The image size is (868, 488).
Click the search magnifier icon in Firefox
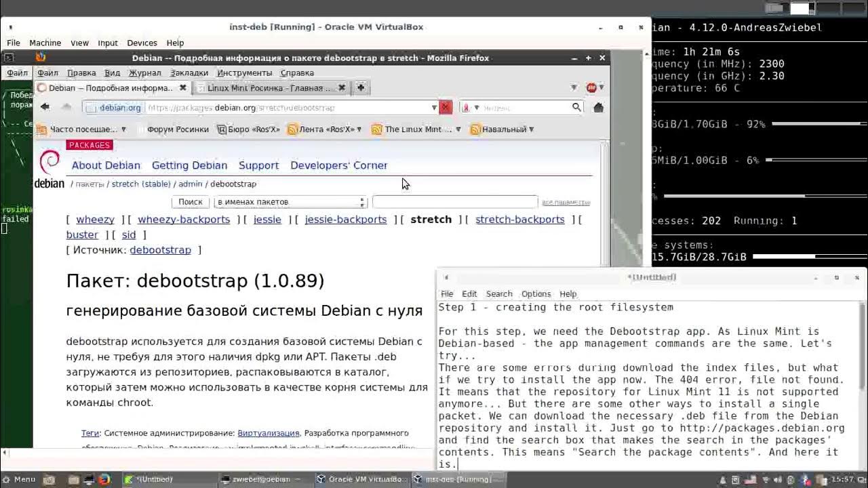pos(576,107)
